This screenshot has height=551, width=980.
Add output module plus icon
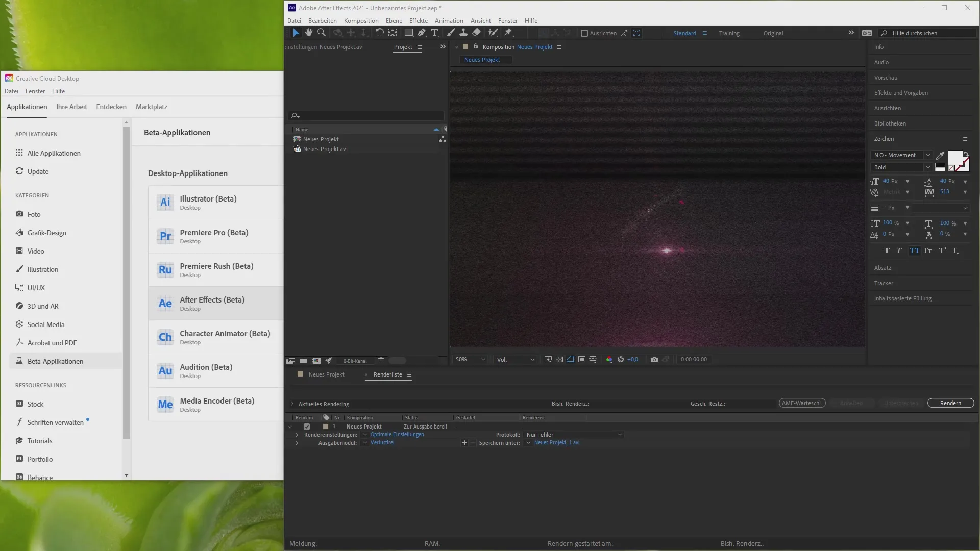tap(464, 443)
